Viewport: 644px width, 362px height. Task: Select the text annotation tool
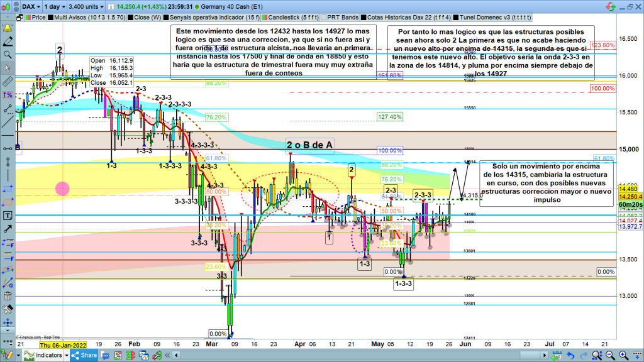pyautogui.click(x=8, y=216)
